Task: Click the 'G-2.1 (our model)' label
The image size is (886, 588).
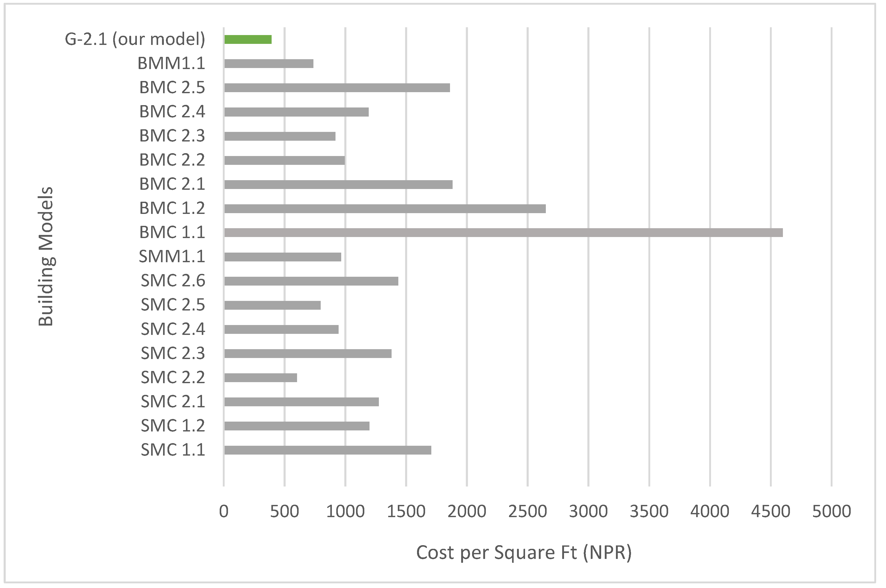Action: 135,39
